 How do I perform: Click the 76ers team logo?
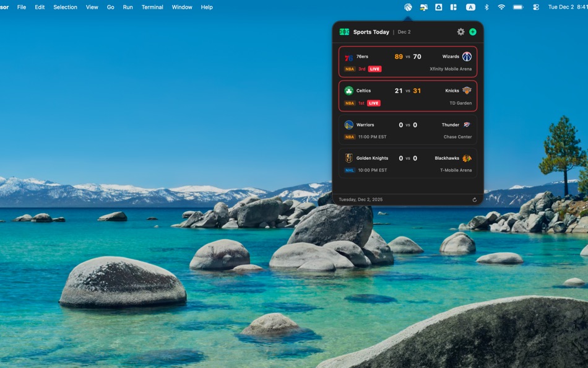[350, 56]
